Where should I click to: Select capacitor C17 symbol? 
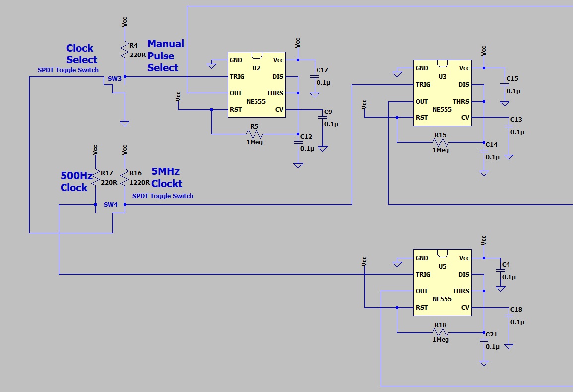(314, 76)
